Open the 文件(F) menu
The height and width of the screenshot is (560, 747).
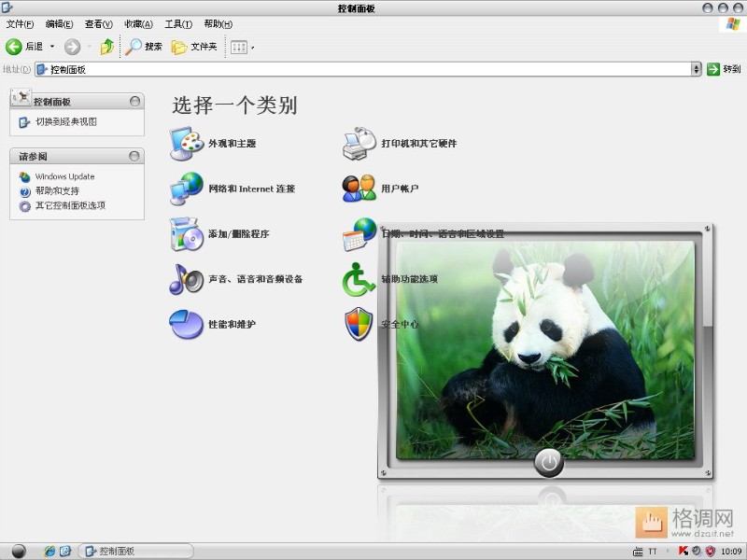click(x=20, y=24)
